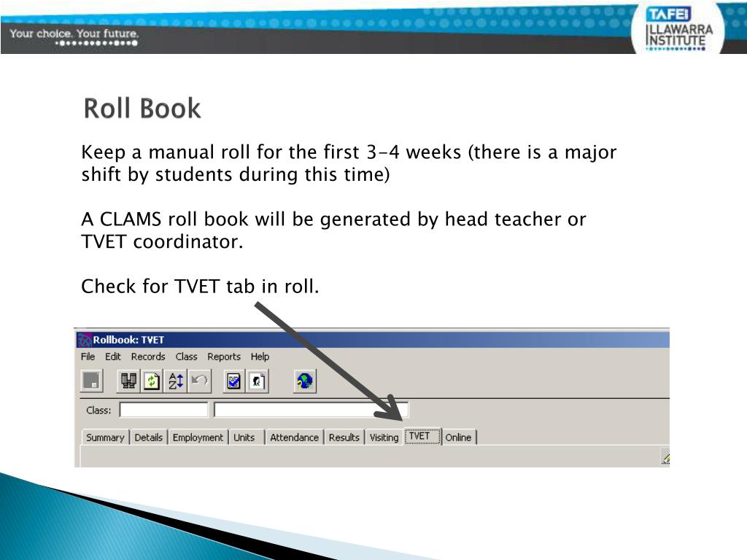Switch to the Employment tab

coord(198,437)
